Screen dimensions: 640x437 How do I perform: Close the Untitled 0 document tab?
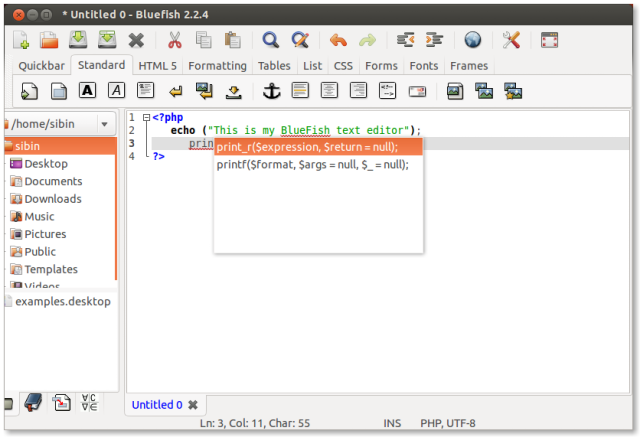[x=193, y=405]
